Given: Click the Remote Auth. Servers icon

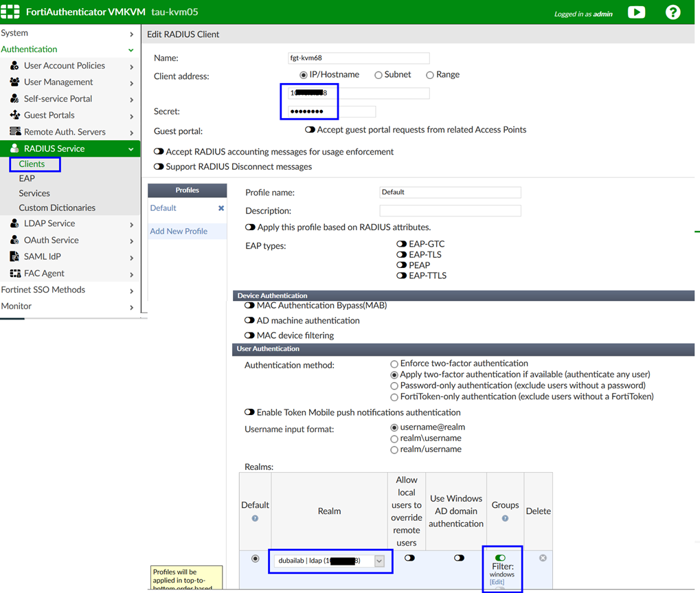Looking at the screenshot, I should click(x=15, y=132).
